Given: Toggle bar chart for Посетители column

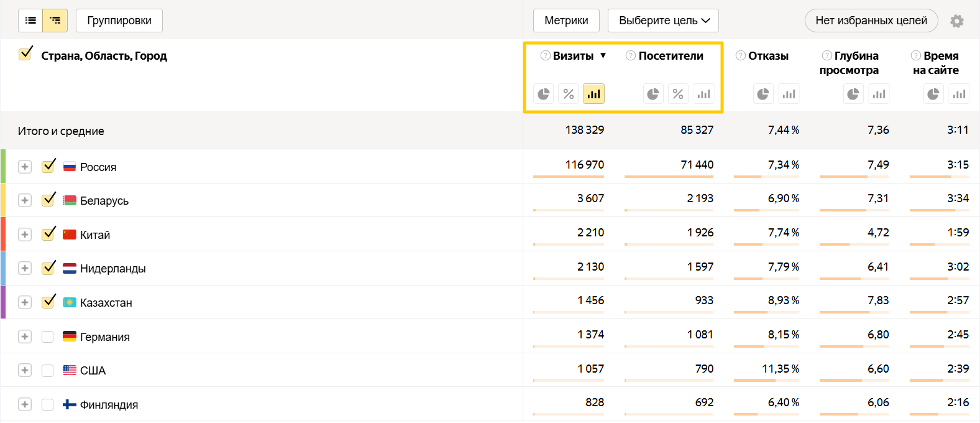Looking at the screenshot, I should [x=703, y=94].
